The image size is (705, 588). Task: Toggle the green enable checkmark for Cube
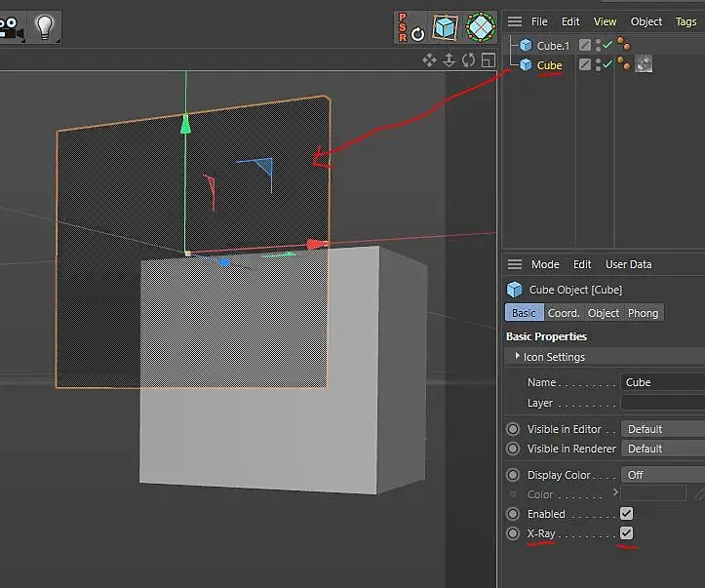coord(607,64)
